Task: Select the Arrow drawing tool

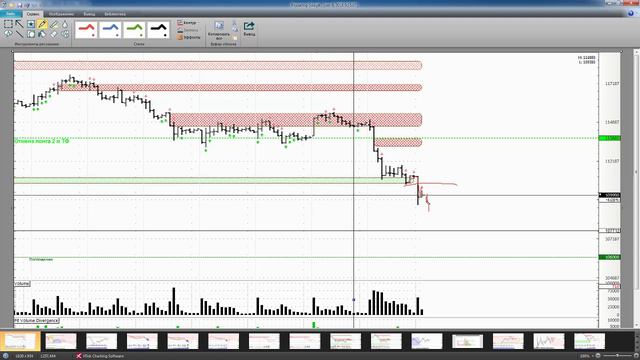Action: point(20,24)
